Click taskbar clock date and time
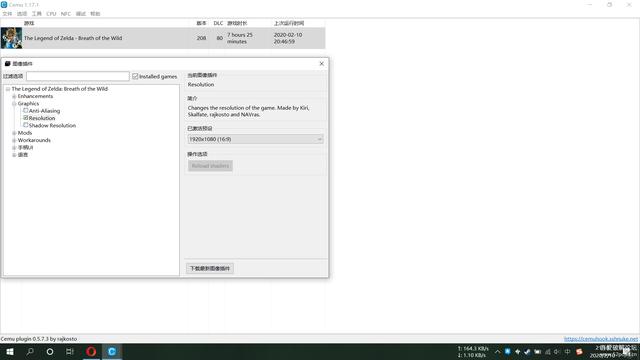Viewport: 640px width, 360px height. click(613, 351)
